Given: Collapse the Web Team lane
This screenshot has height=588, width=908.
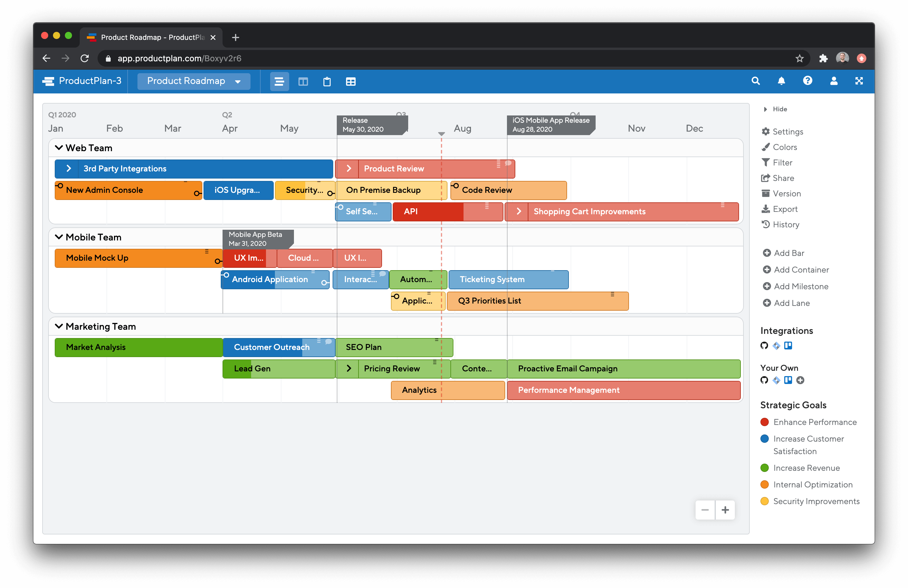Looking at the screenshot, I should click(59, 148).
